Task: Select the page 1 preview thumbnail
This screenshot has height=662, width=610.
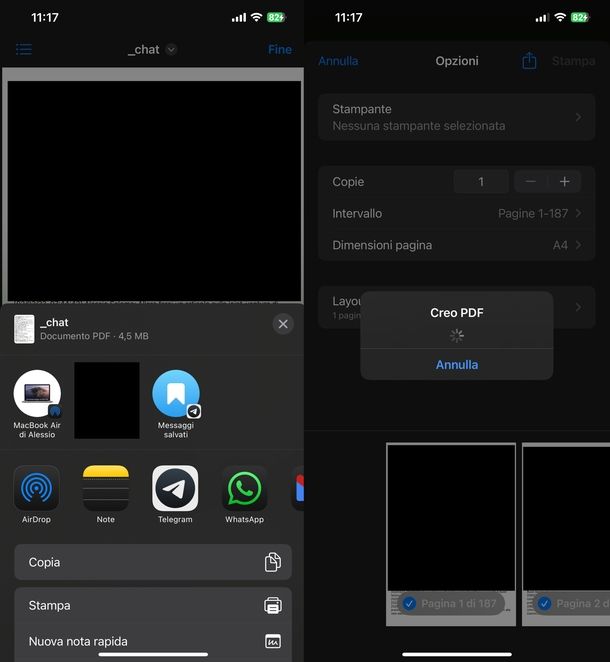Action: pyautogui.click(x=451, y=534)
